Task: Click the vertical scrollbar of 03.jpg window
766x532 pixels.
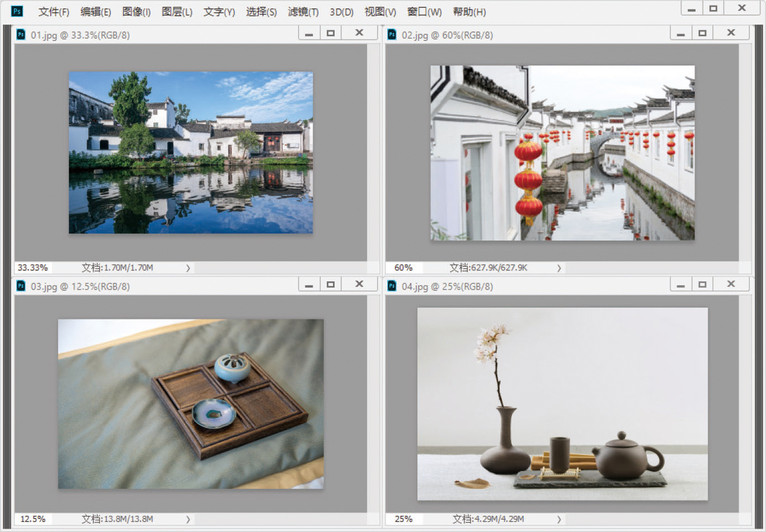Action: 373,403
